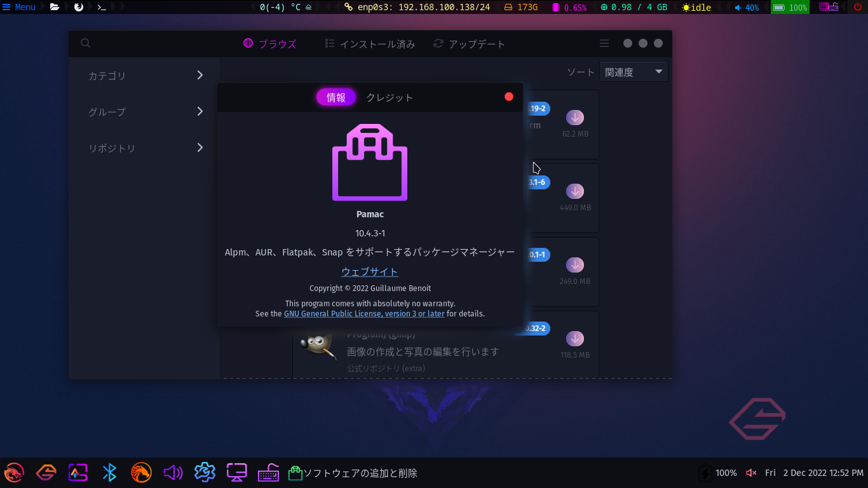Click the 画像の作成と写真の編集を行います description
868x488 pixels.
coord(423,351)
